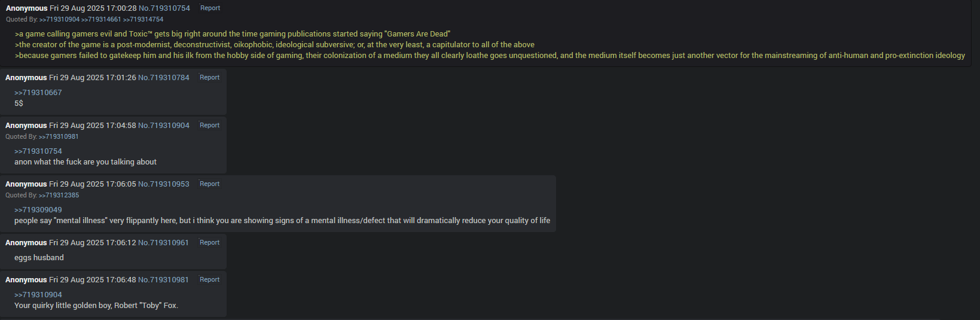Jump to quoted-by reply >>719312385
Screen dimensions: 980x320
point(59,196)
